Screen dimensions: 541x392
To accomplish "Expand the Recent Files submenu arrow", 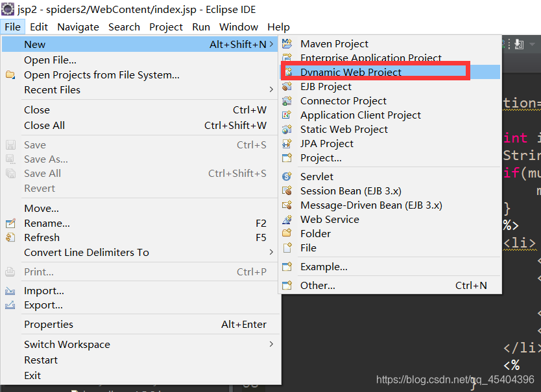I will coord(271,89).
